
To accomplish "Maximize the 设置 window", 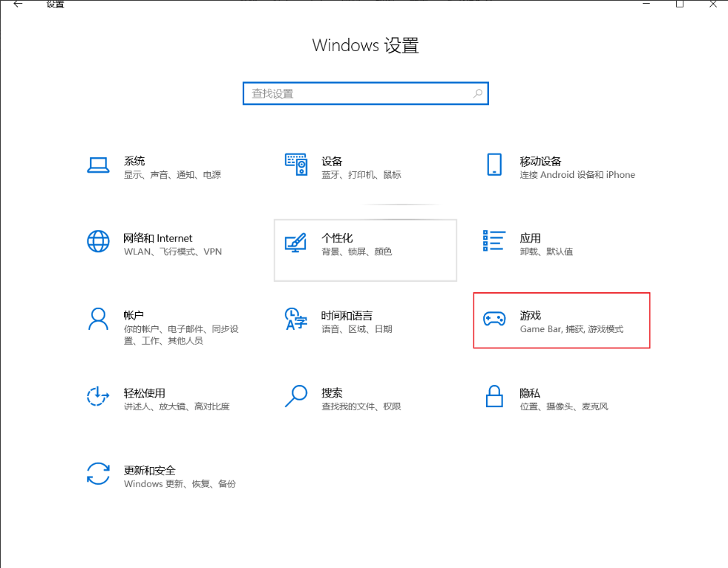I will (x=679, y=4).
